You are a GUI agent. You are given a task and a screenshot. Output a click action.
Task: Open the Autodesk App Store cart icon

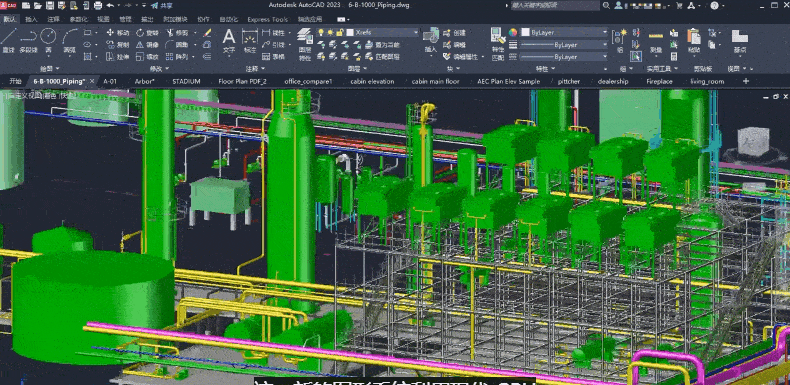(679, 6)
